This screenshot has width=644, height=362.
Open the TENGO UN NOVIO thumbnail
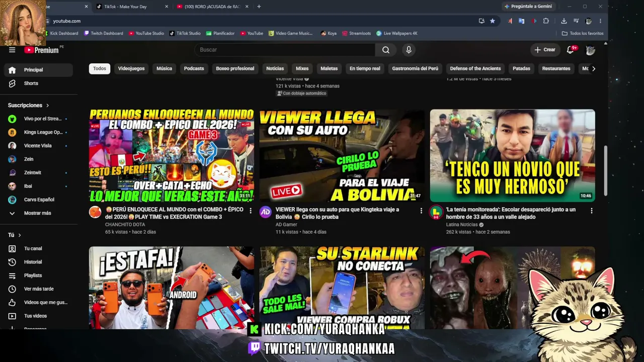point(512,156)
